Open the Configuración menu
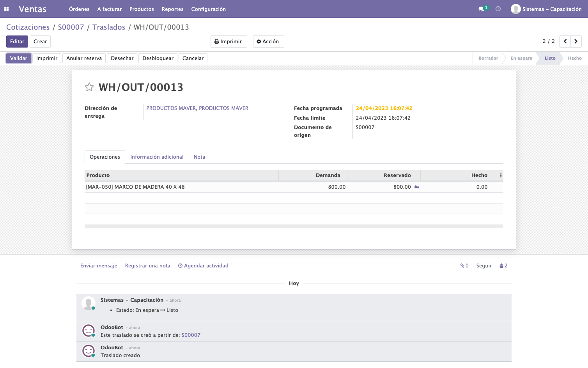 209,9
